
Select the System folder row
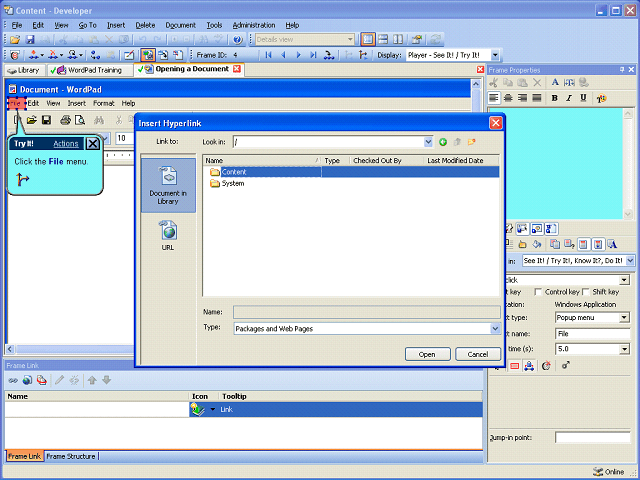coord(351,184)
